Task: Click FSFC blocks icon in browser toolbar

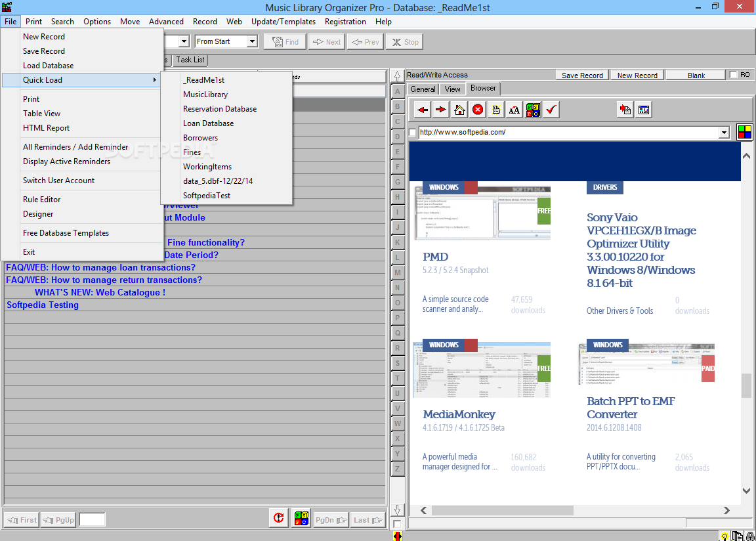Action: (533, 110)
